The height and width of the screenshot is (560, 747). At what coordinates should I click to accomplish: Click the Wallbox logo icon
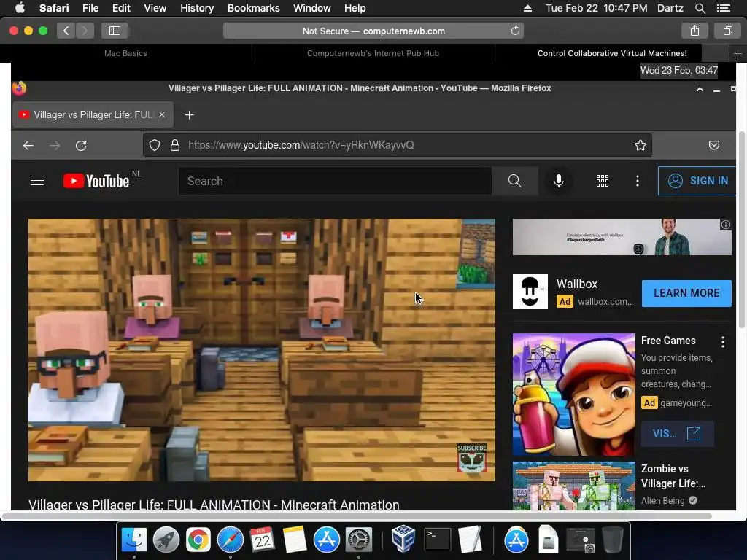coord(530,292)
